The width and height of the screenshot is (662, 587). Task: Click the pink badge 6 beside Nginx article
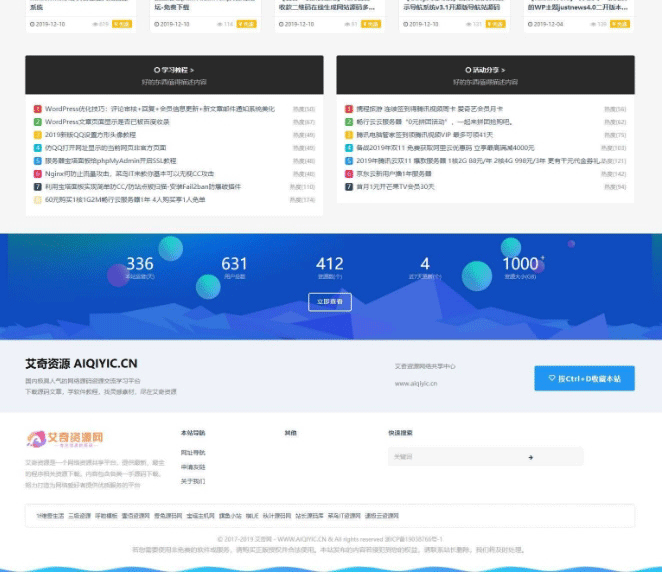point(38,174)
